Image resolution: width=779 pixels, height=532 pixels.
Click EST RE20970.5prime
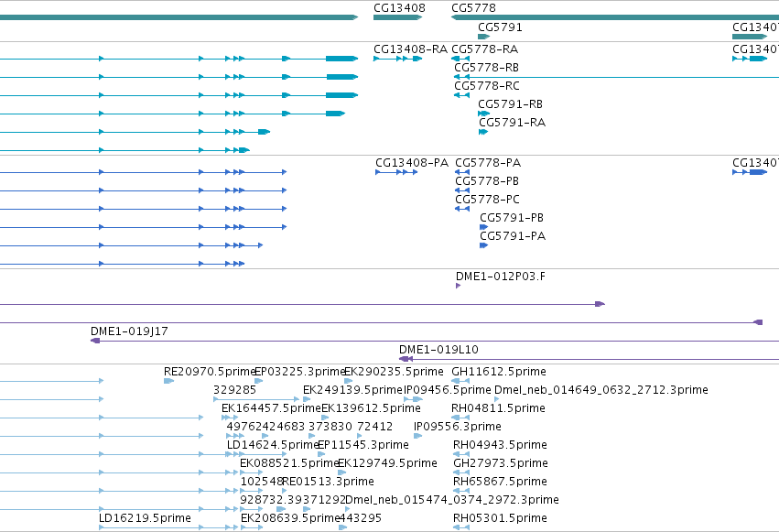[169, 381]
